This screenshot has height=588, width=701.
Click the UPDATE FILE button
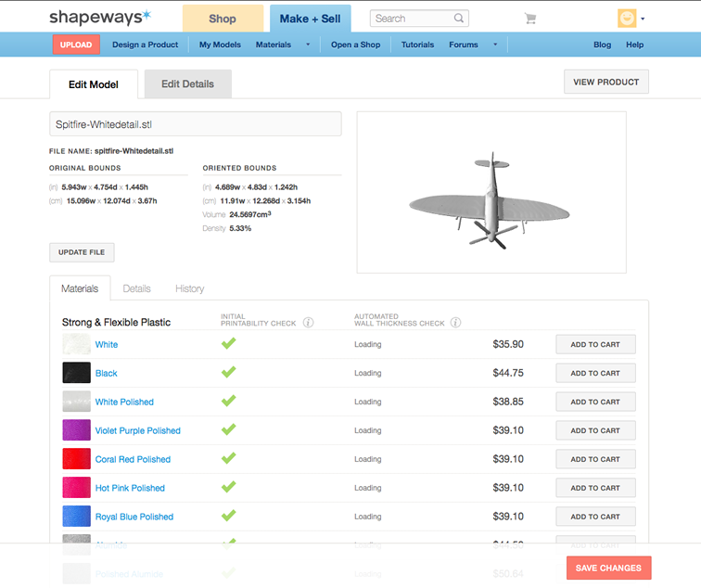click(x=82, y=252)
